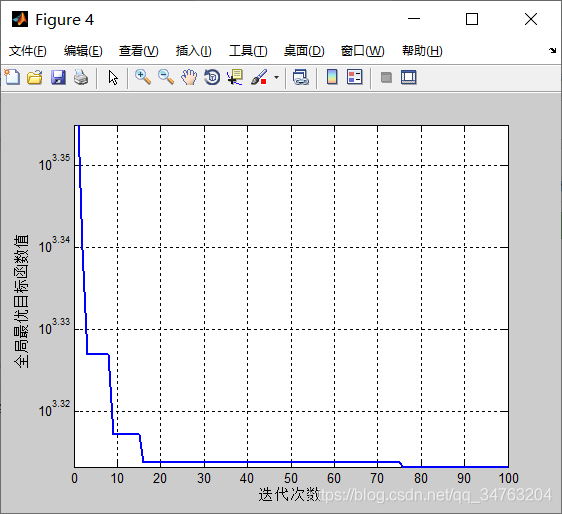Select the Rotate 3D tool
Screen dimensions: 562x514
pos(212,77)
